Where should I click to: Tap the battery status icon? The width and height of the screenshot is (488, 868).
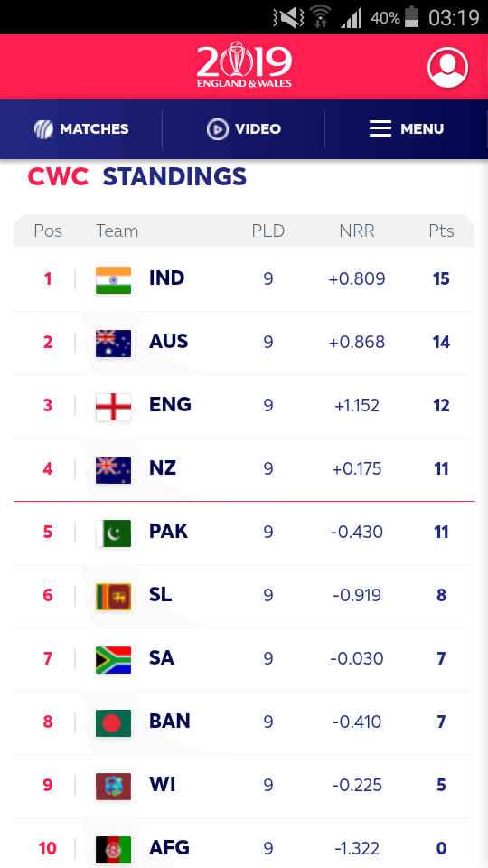[x=411, y=16]
